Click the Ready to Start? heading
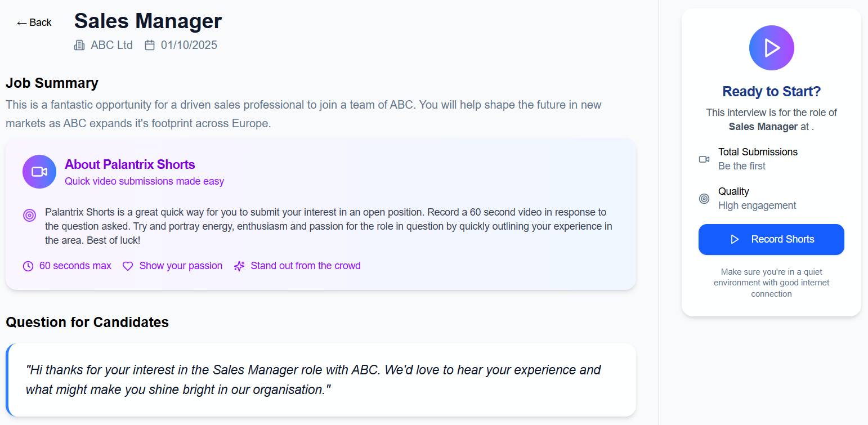This screenshot has width=868, height=425. (x=771, y=91)
